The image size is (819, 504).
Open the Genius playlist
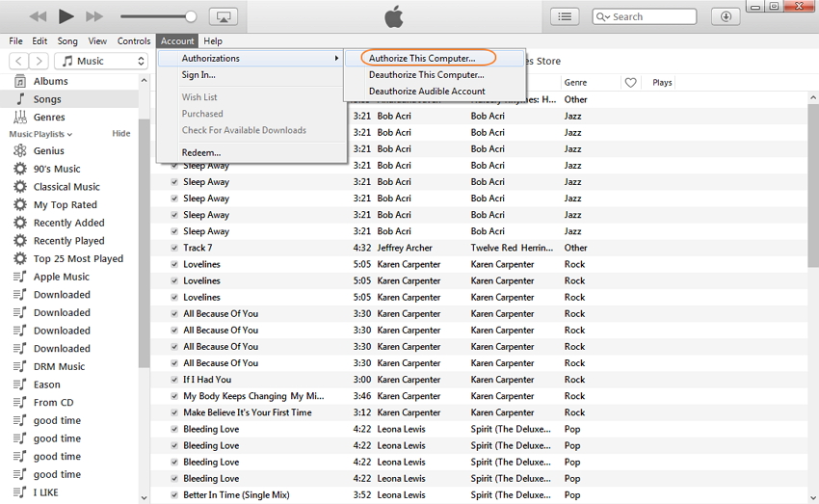[48, 151]
